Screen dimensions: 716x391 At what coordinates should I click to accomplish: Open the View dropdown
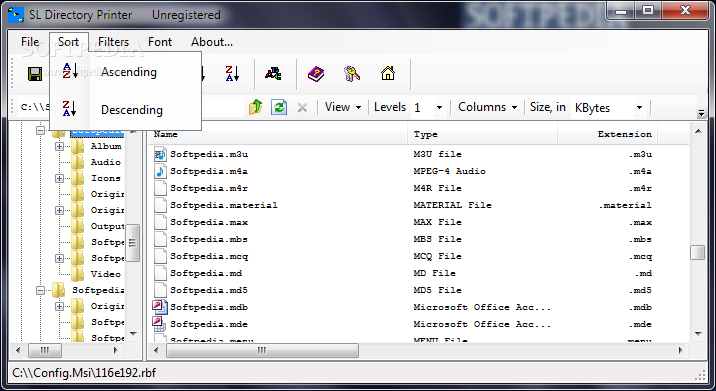coord(343,107)
